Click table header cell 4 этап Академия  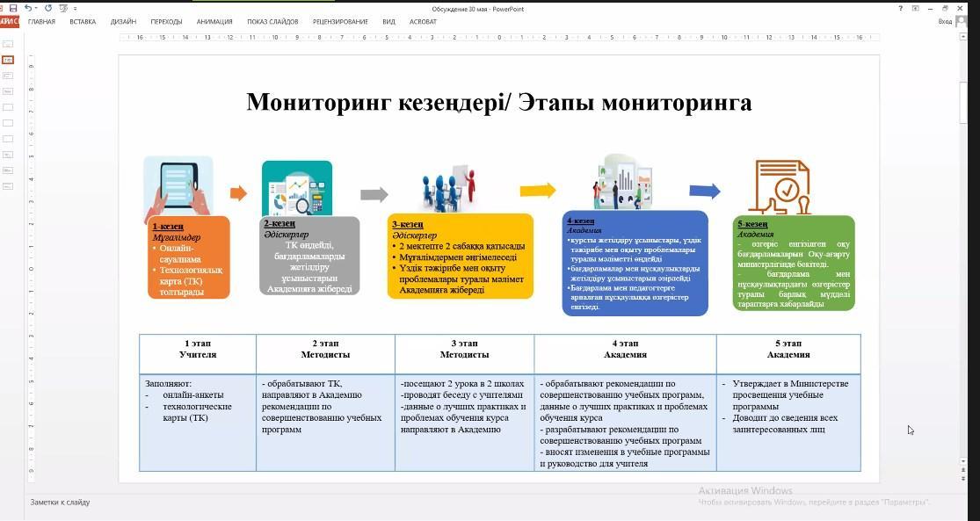[625, 354]
